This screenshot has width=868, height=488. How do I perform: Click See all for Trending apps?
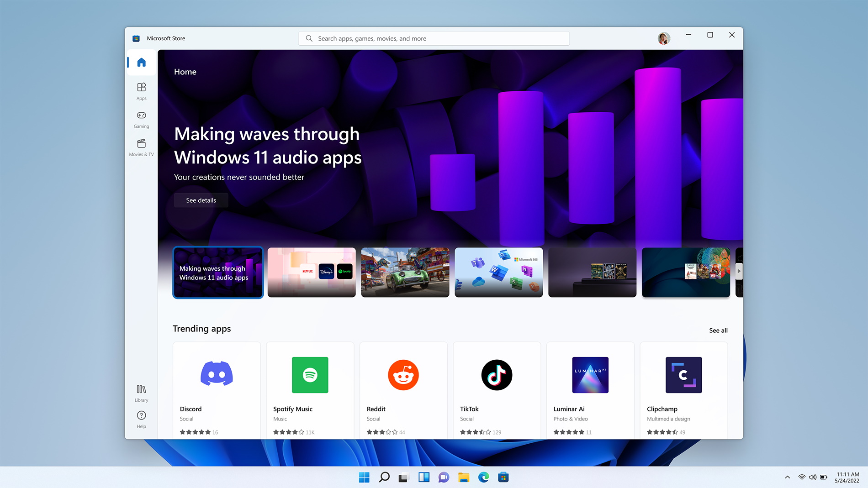click(718, 331)
